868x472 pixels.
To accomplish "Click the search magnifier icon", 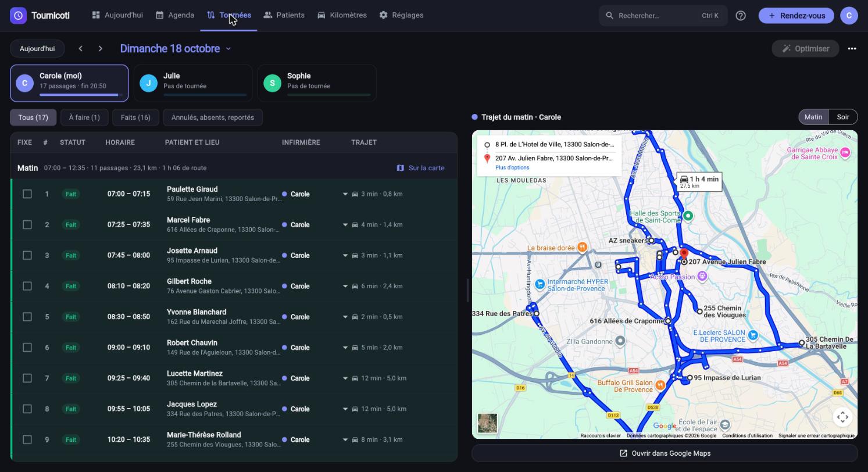I will [609, 16].
